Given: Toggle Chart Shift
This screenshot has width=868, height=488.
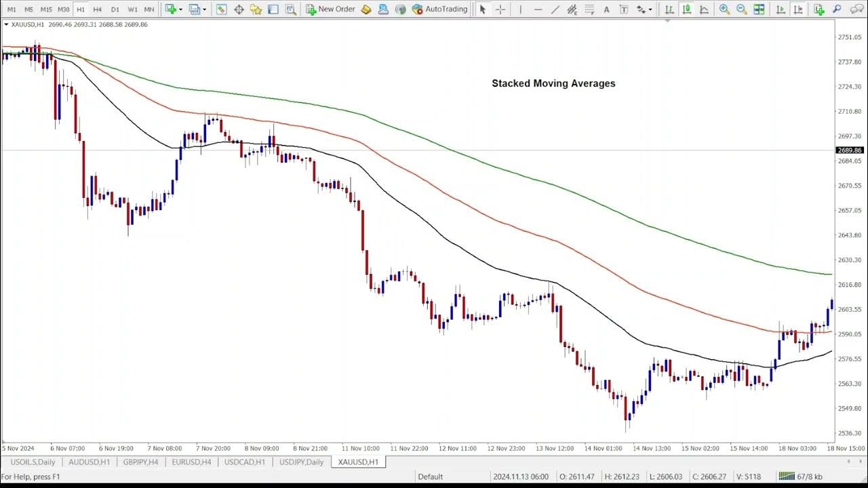Looking at the screenshot, I should [x=799, y=9].
